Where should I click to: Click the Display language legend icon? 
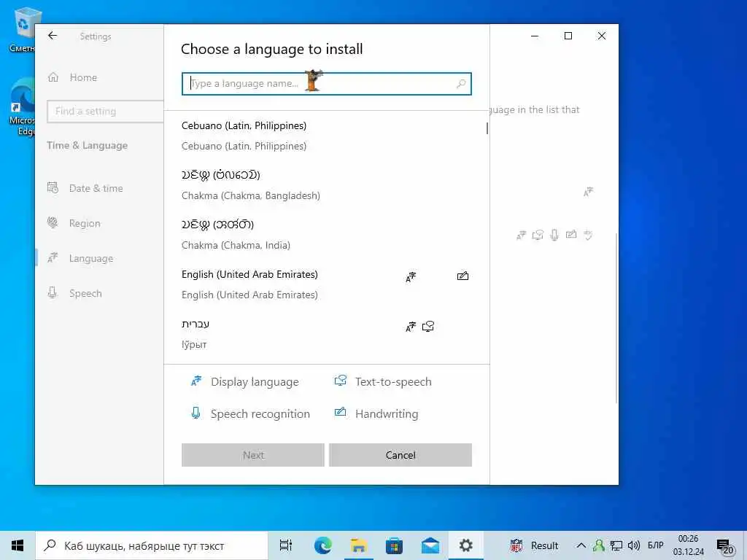tap(196, 381)
